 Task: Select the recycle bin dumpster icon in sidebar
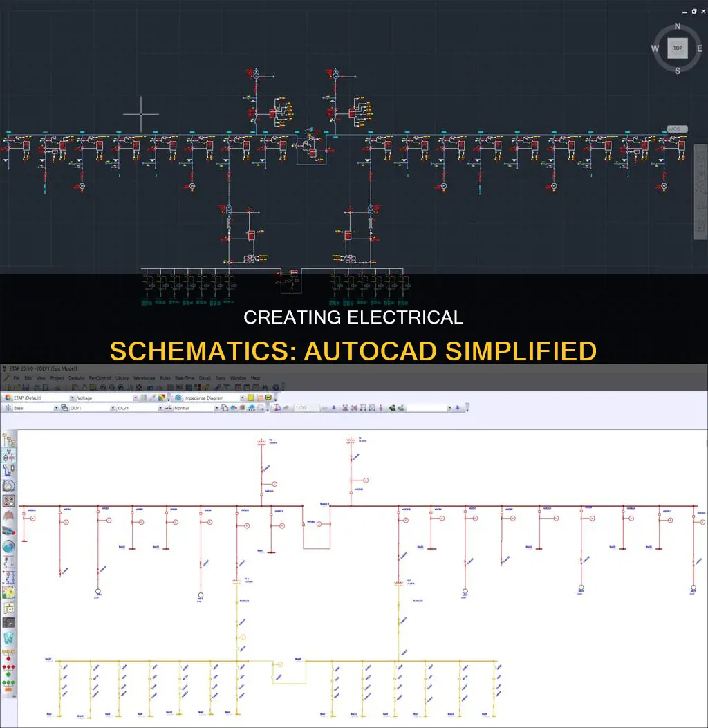[x=8, y=638]
